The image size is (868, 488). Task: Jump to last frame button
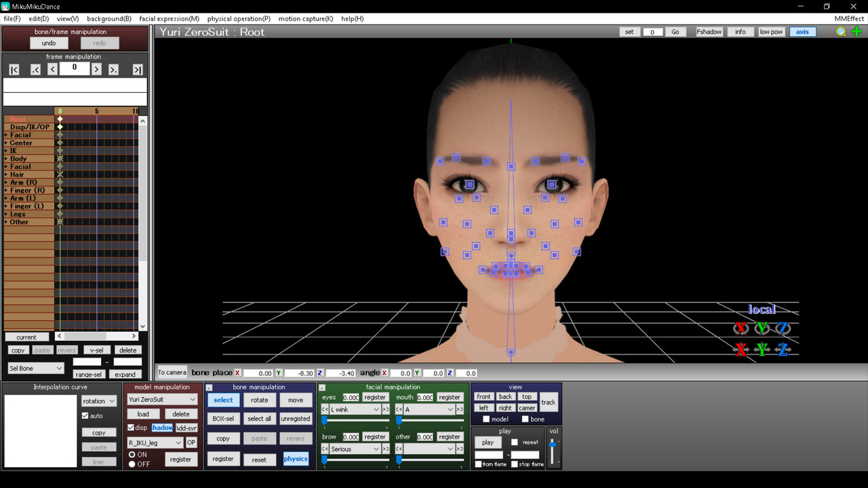[x=138, y=70]
